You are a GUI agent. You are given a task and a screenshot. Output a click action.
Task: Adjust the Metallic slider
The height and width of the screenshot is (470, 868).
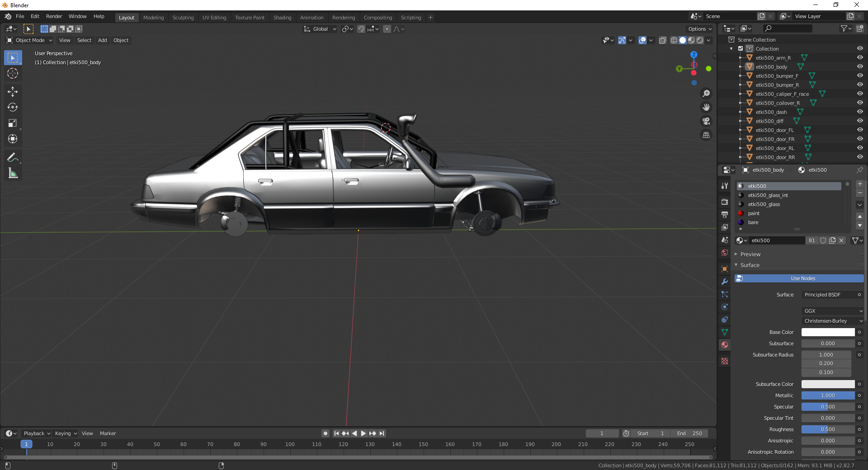(828, 395)
